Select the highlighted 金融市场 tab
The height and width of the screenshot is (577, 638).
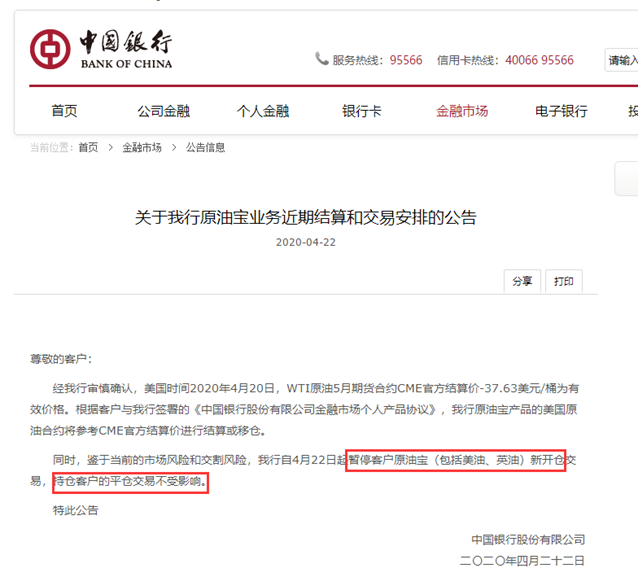[462, 111]
